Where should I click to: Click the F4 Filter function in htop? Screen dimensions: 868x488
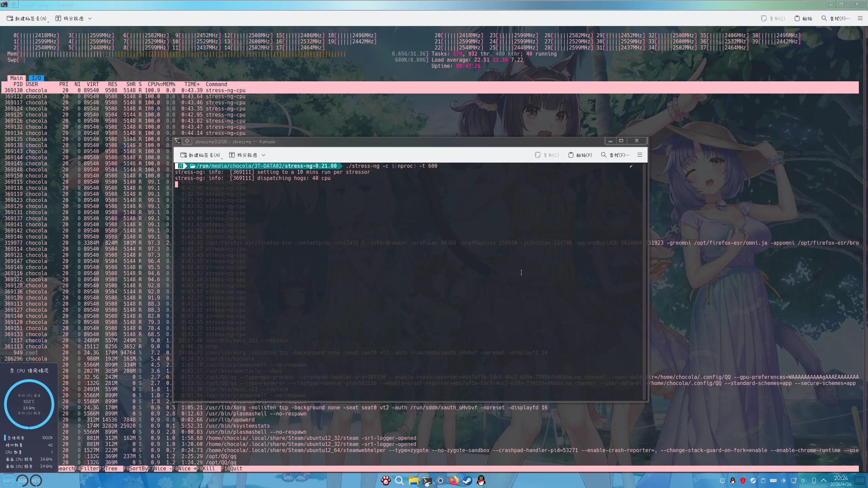coord(87,469)
